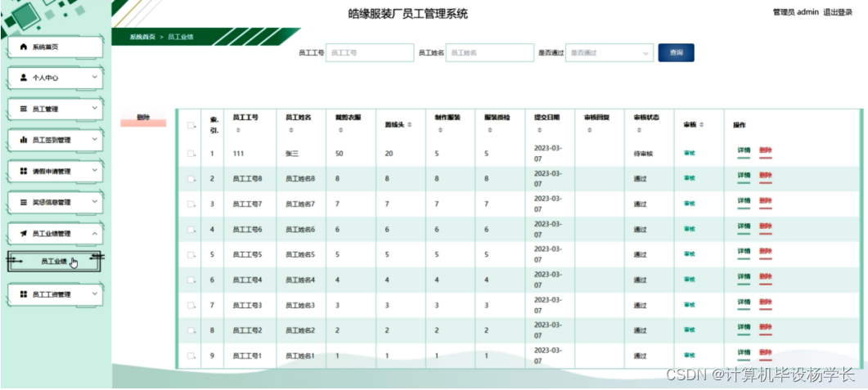This screenshot has width=868, height=390.
Task: Click the list icon beside 奖惩信息管理
Action: [x=23, y=203]
